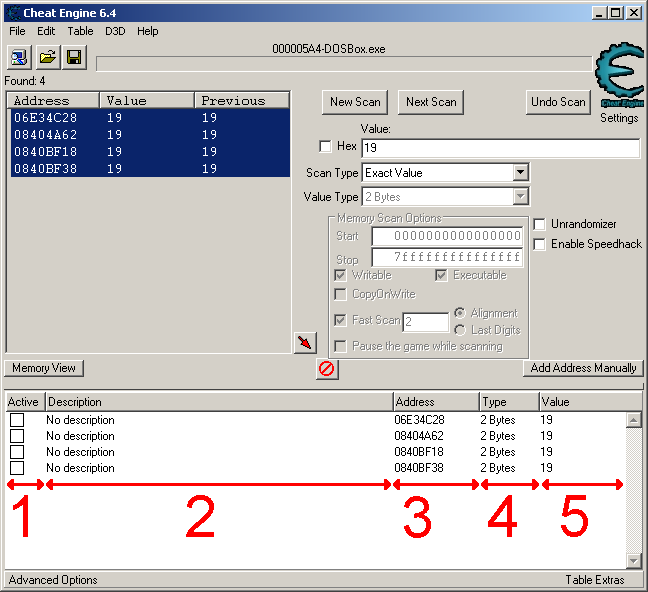
Task: Toggle the Writable checkbox
Action: point(340,275)
